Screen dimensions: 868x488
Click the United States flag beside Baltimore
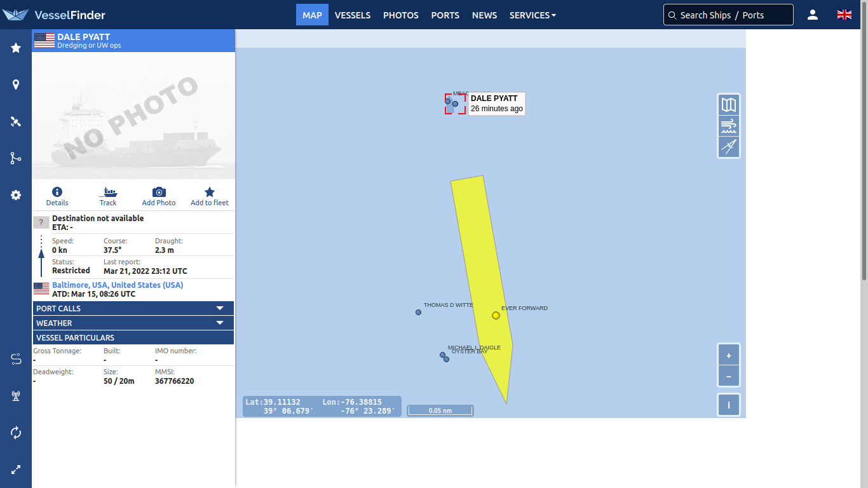coord(41,288)
